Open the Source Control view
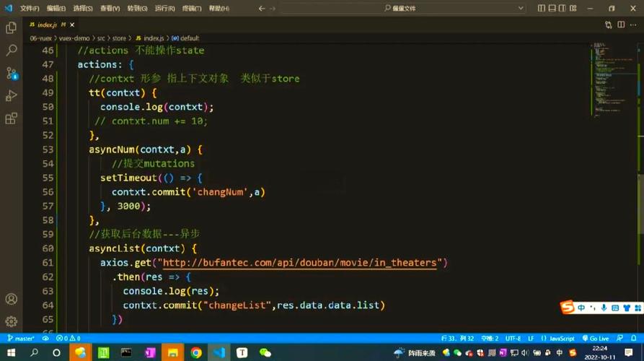This screenshot has height=361, width=644. (11, 73)
